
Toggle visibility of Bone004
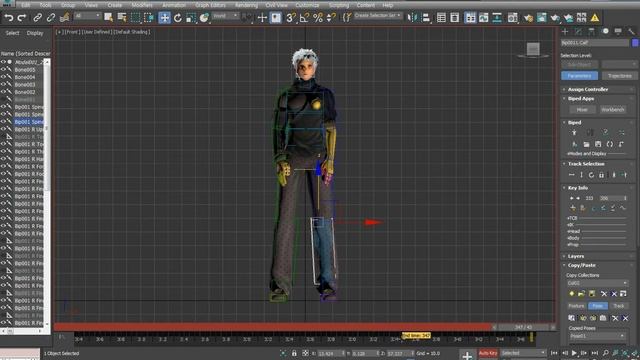tap(3, 77)
